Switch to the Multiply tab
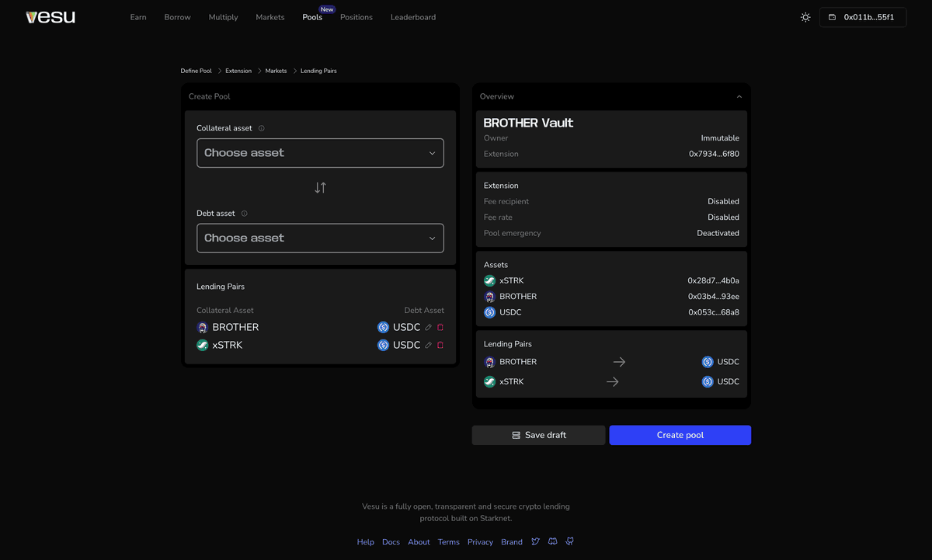 (x=223, y=17)
